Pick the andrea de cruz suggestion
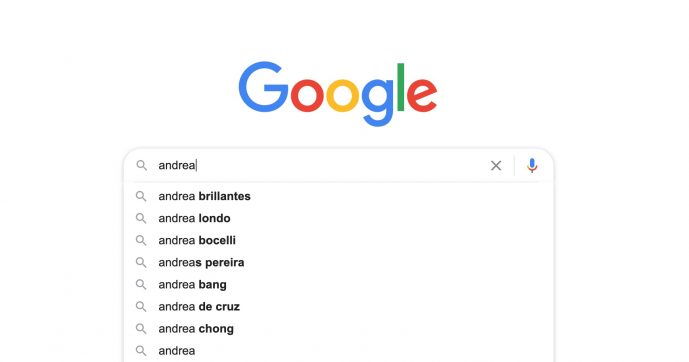This screenshot has width=689, height=362. pos(338,306)
